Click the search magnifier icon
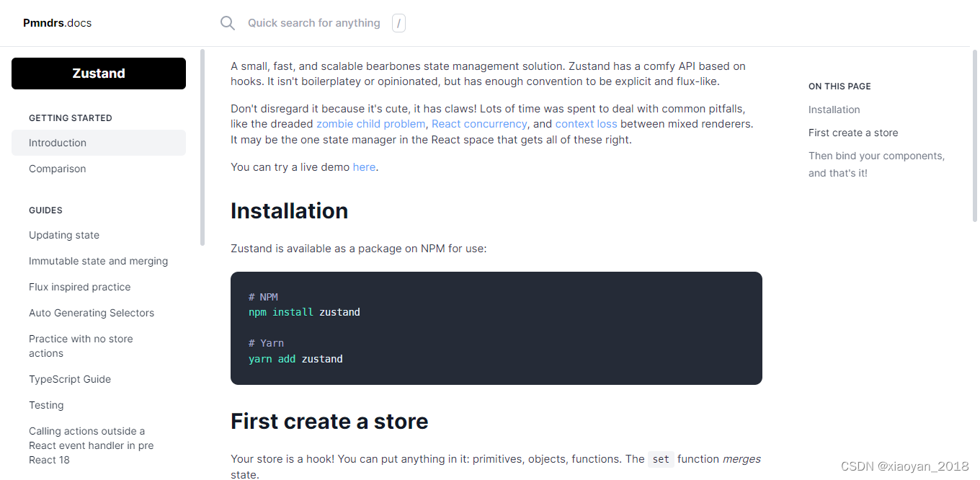 228,23
